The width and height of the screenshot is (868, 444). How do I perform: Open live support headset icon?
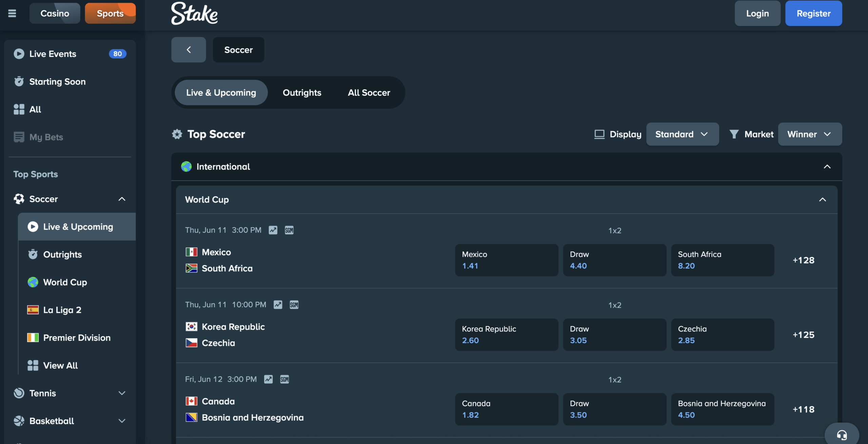pyautogui.click(x=842, y=435)
